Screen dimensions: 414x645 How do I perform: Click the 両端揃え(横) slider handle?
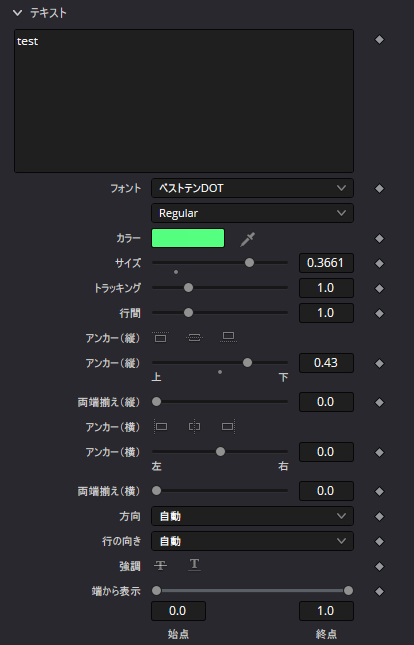156,490
